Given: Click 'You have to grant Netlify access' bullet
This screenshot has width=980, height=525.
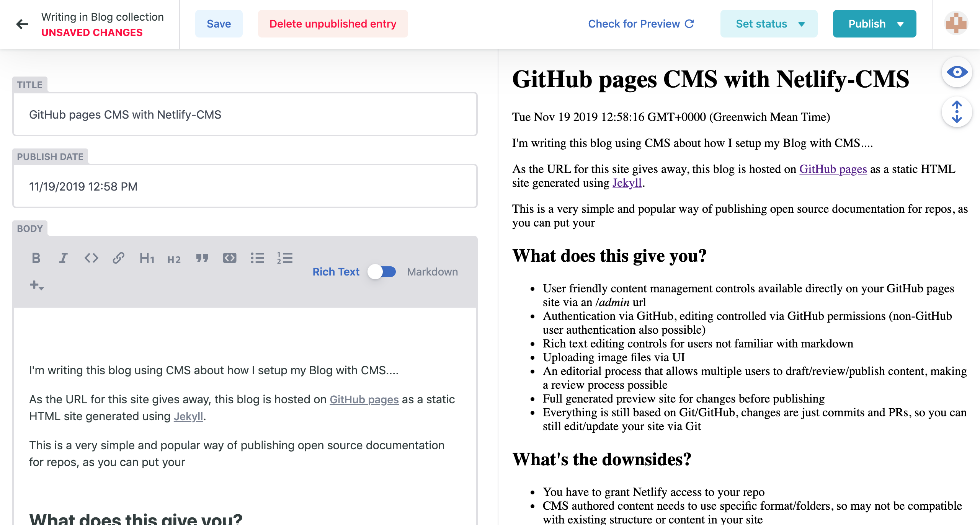Looking at the screenshot, I should [x=653, y=492].
